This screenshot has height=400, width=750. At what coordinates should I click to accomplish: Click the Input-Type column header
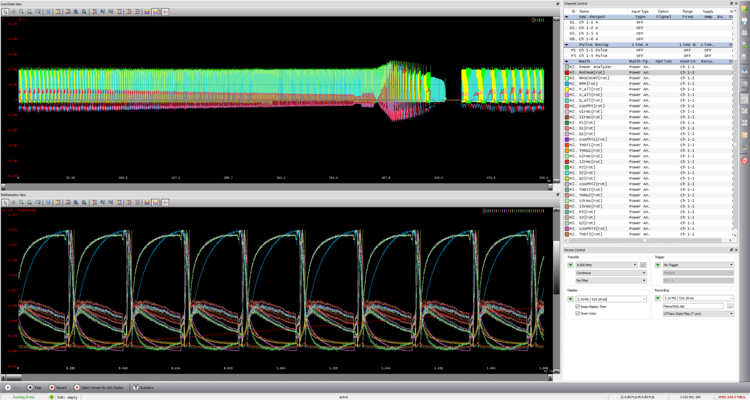tap(640, 11)
